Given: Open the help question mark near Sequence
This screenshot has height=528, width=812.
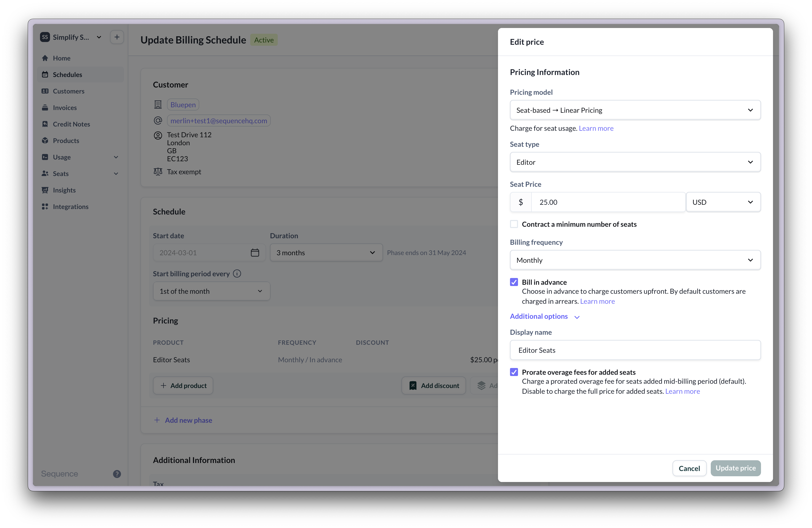Looking at the screenshot, I should [x=117, y=474].
